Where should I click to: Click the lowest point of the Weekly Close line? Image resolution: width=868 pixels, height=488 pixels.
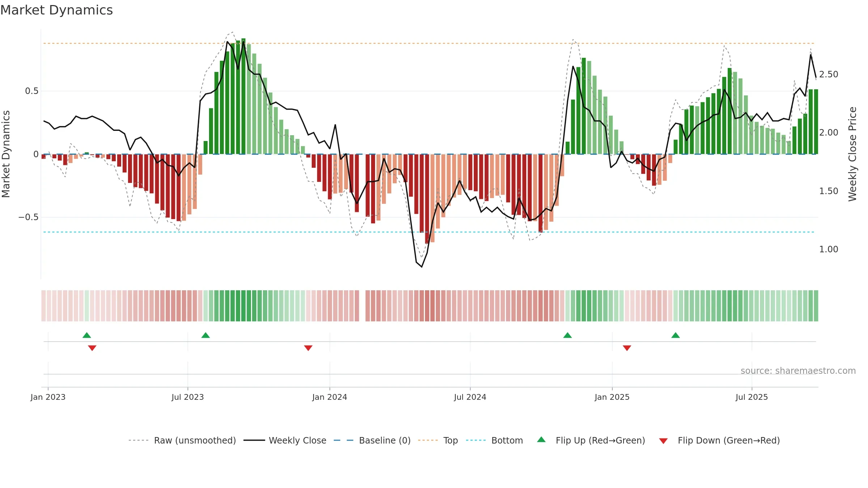(422, 267)
